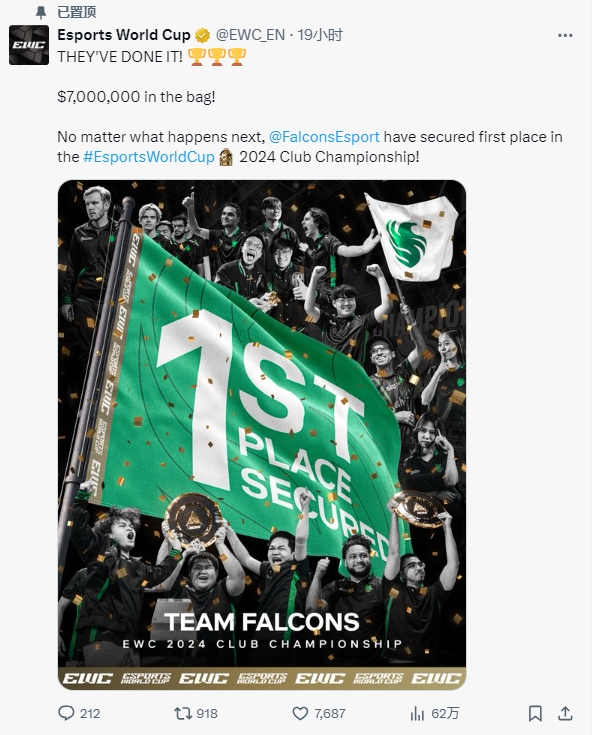Viewport: 592px width, 735px height.
Task: Click the gold verified badge
Action: (x=202, y=35)
